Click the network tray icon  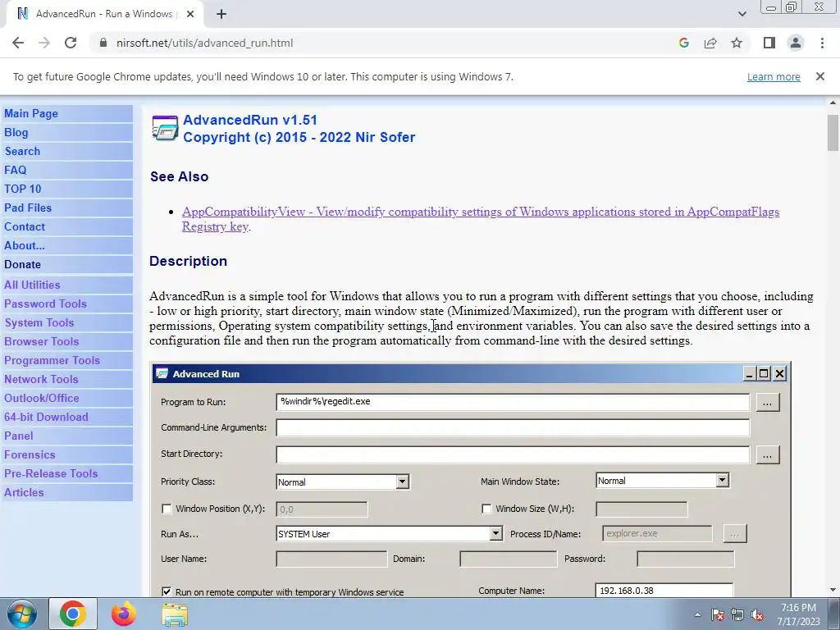click(737, 615)
